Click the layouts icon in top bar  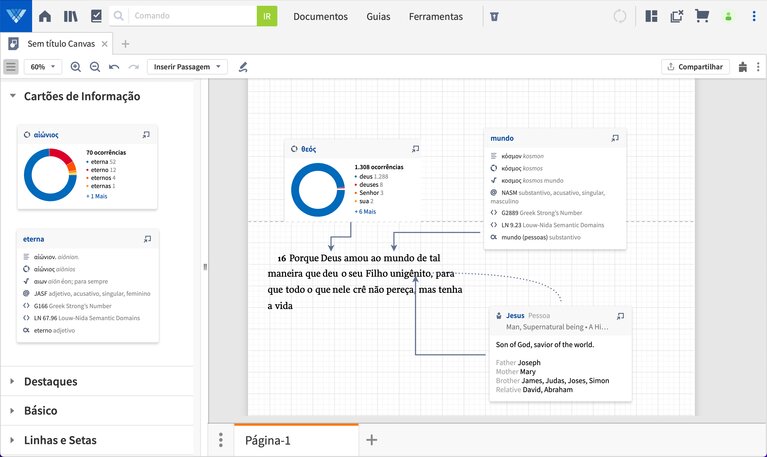point(651,16)
